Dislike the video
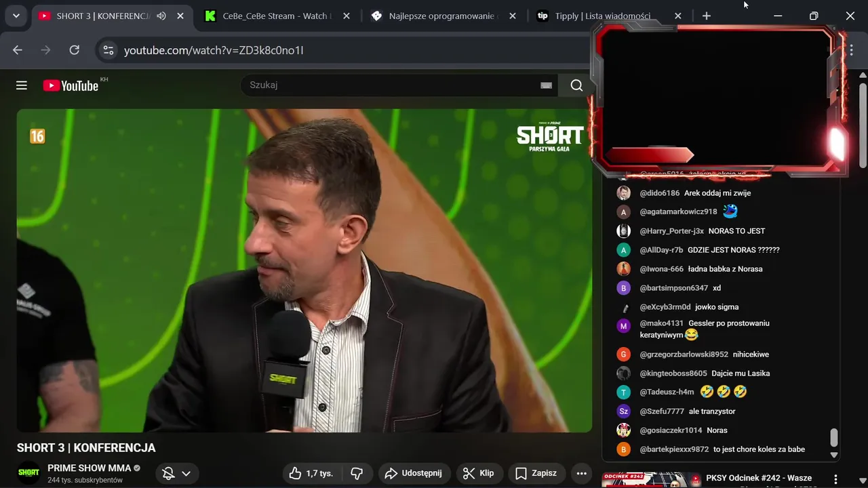The height and width of the screenshot is (488, 868). (x=357, y=473)
